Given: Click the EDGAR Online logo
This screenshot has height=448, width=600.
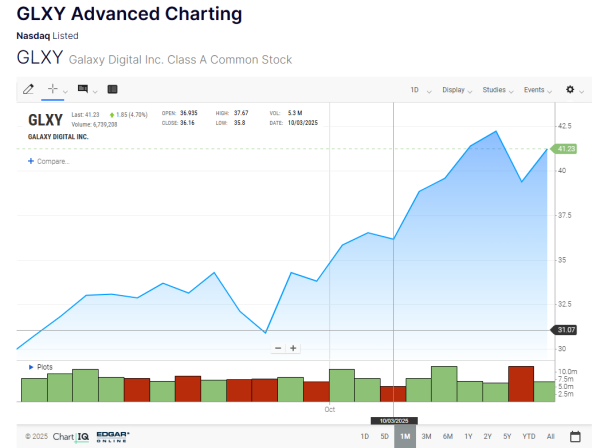Looking at the screenshot, I should [112, 436].
